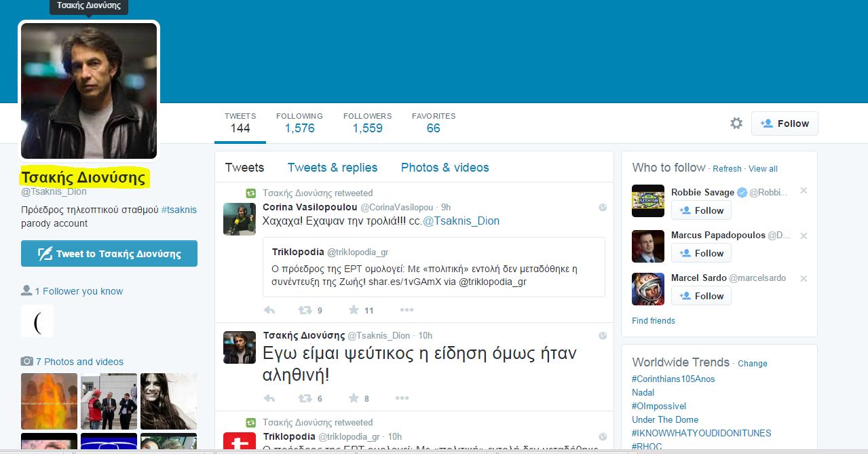Refresh the Who to follow suggestions
The image size is (868, 454).
(x=727, y=169)
